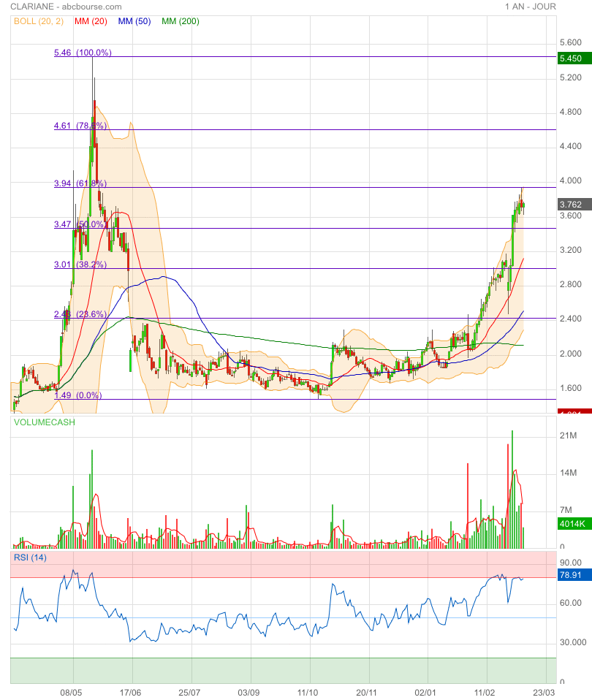This screenshot has width=592, height=700.
Task: Click the 4.400 price axis label
Action: click(571, 146)
